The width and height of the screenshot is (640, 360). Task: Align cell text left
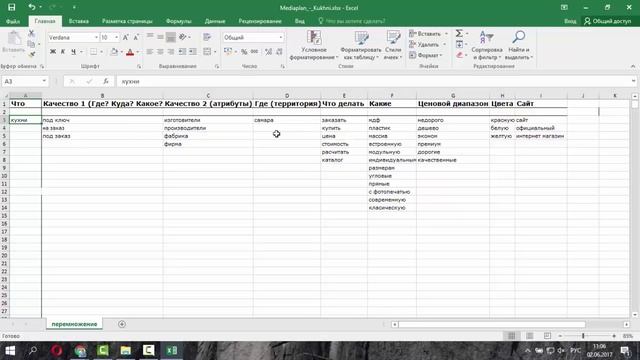[150, 52]
